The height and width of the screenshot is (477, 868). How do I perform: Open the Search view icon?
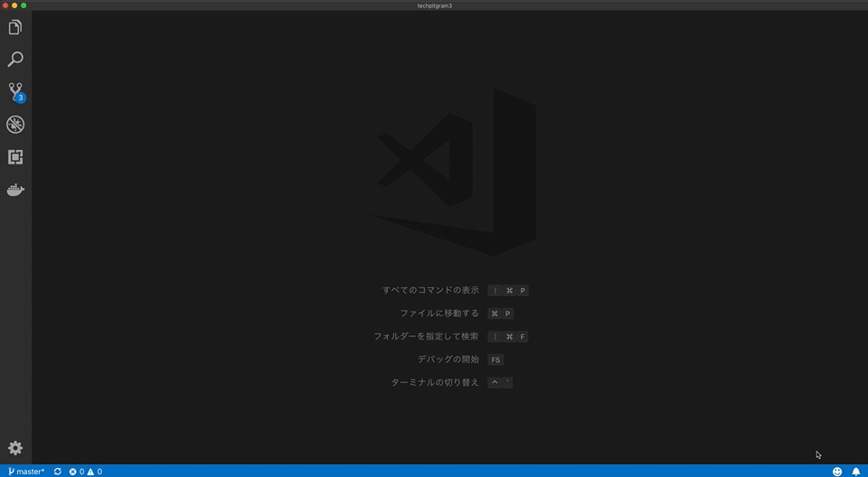[15, 60]
